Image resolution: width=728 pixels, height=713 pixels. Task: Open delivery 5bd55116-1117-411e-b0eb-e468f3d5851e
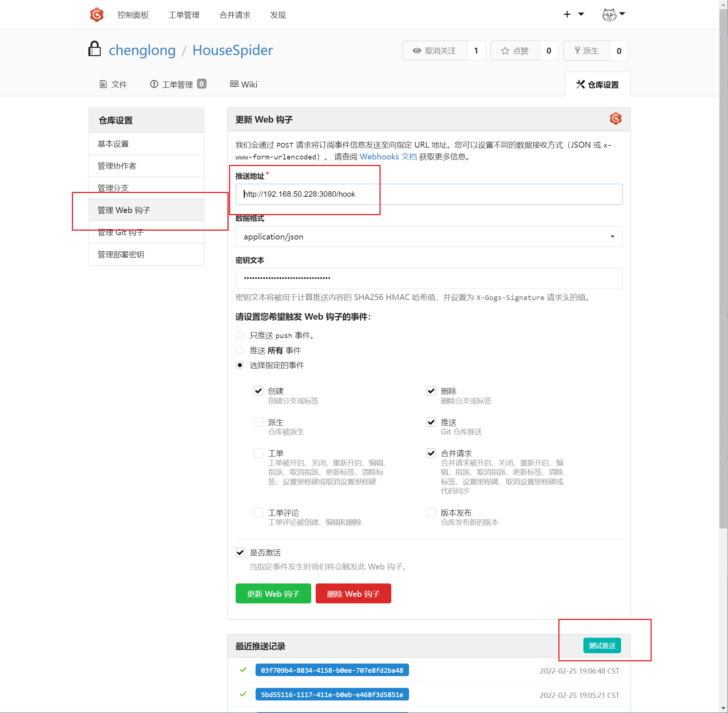(332, 694)
